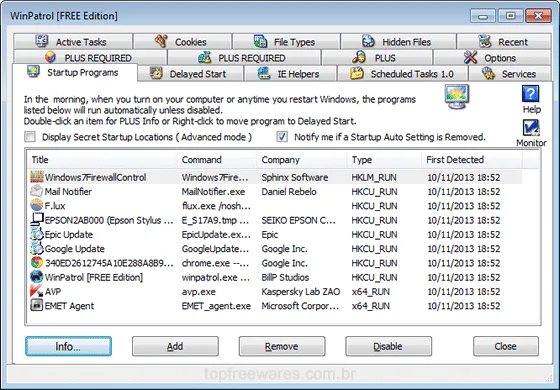Enable Display Secret Startup Locations checkbox
Viewport: 560px width, 390px height.
tap(30, 136)
